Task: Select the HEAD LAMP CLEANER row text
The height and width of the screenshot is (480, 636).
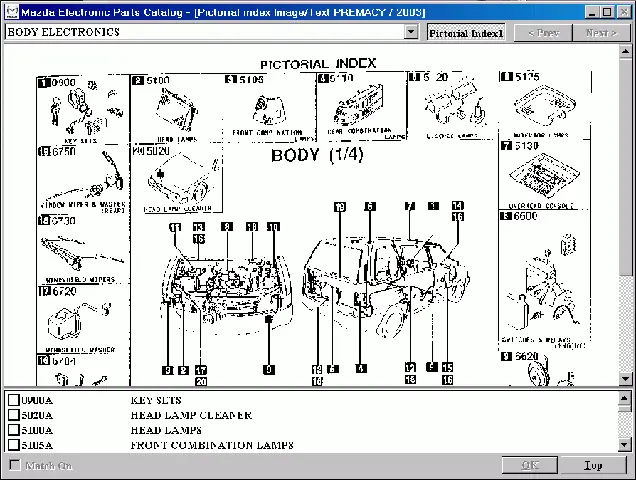Action: click(191, 415)
